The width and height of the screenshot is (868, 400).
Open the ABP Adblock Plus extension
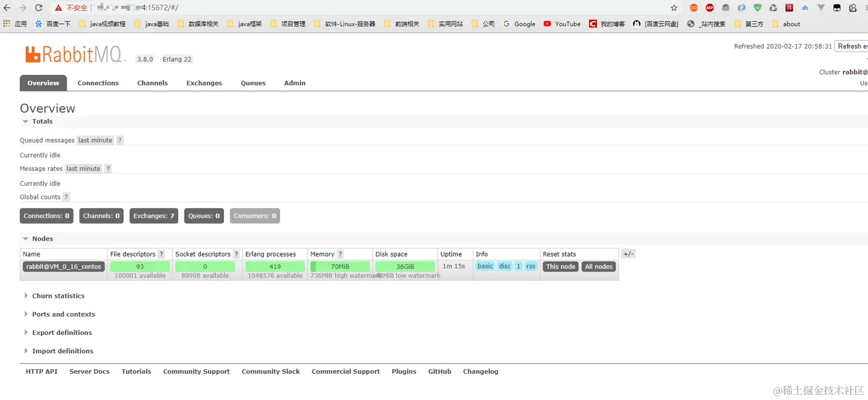[x=710, y=8]
